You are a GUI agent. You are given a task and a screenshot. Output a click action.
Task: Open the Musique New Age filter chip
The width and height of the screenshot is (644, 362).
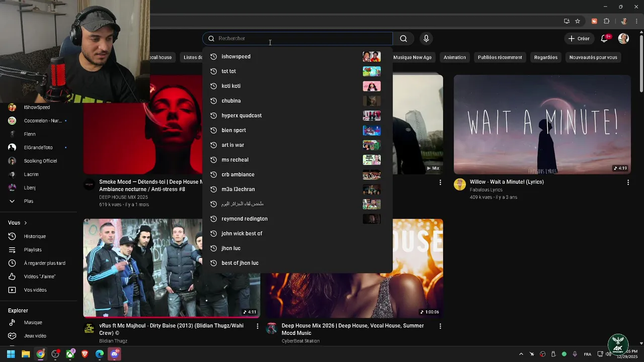[x=412, y=57]
